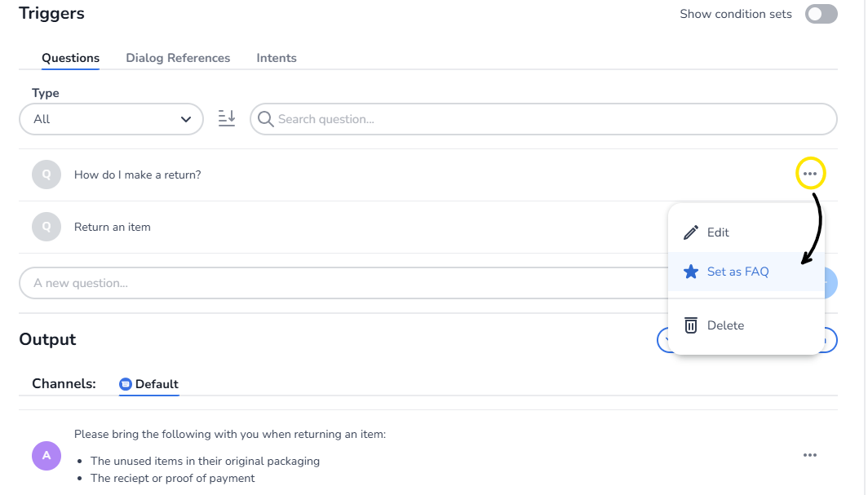Expand the Type dropdown showing All
The width and height of the screenshot is (868, 495).
111,119
